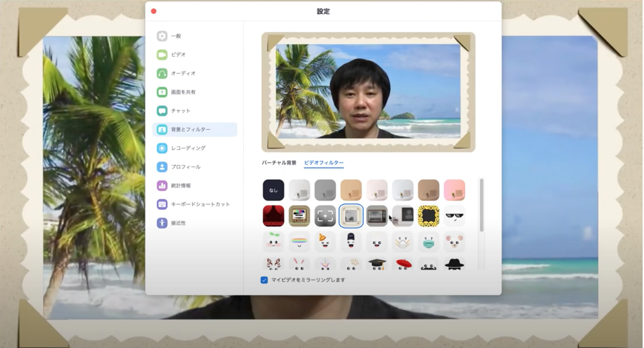Apply the brown sepia tint filter
Image resolution: width=644 pixels, height=348 pixels.
pyautogui.click(x=429, y=190)
